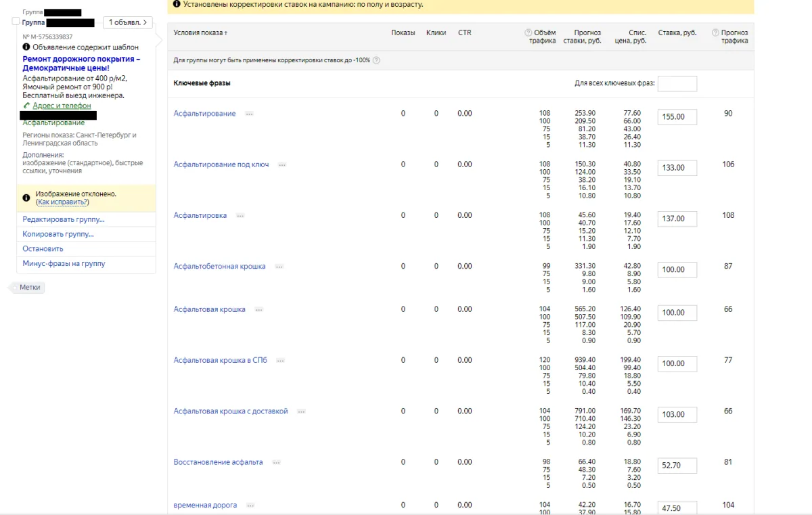Click help icon beside Объём трафика header
Viewport: 812px width, 515px height.
tap(528, 32)
